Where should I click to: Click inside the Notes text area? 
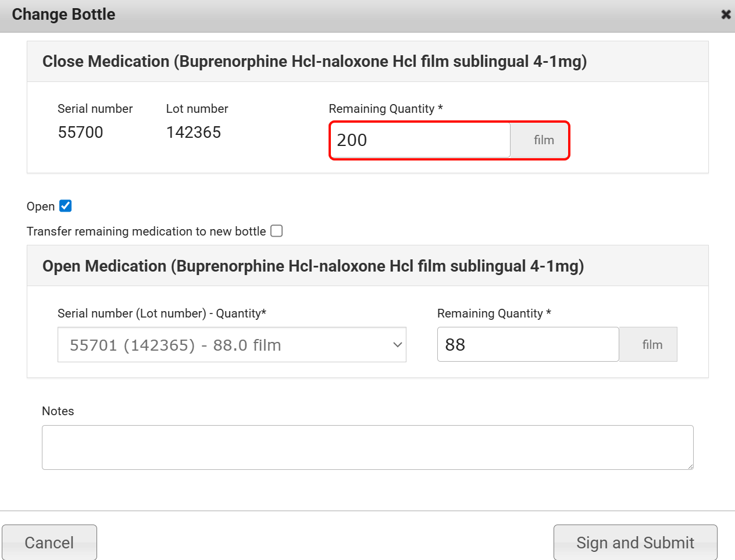tap(367, 447)
